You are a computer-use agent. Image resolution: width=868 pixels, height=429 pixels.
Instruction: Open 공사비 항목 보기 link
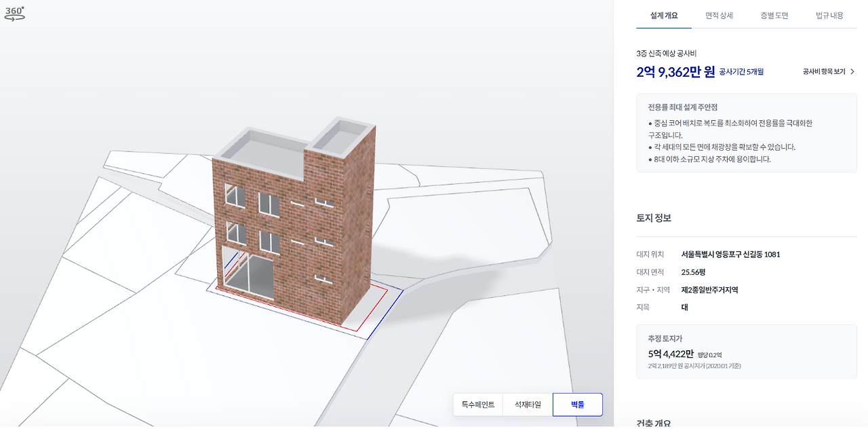[824, 71]
